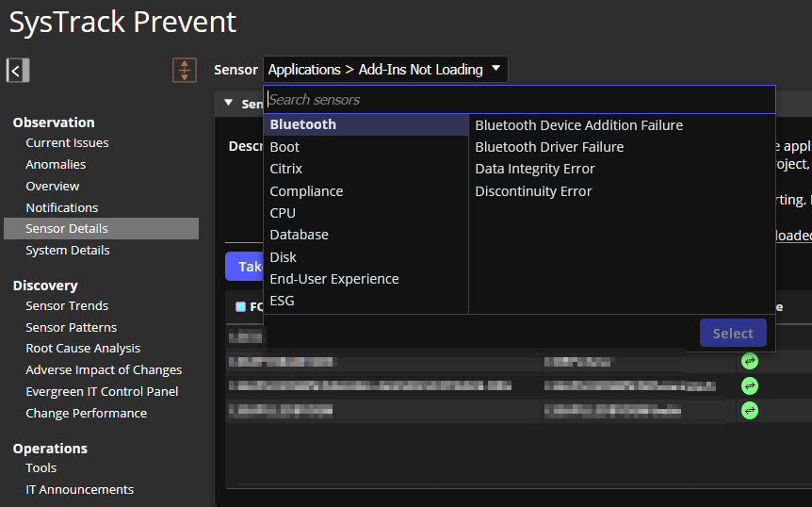Choose Data Integrity Error sensor
The height and width of the screenshot is (507, 812).
coord(534,169)
